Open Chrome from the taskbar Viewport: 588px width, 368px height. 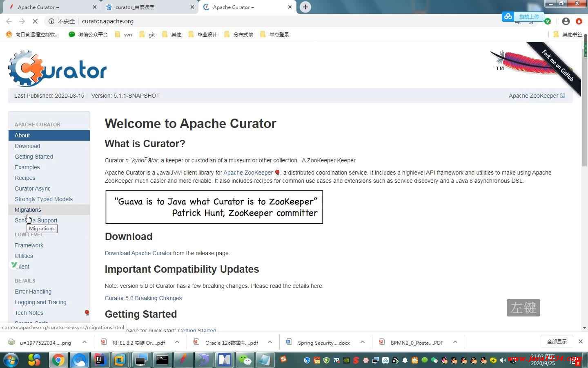pos(58,360)
